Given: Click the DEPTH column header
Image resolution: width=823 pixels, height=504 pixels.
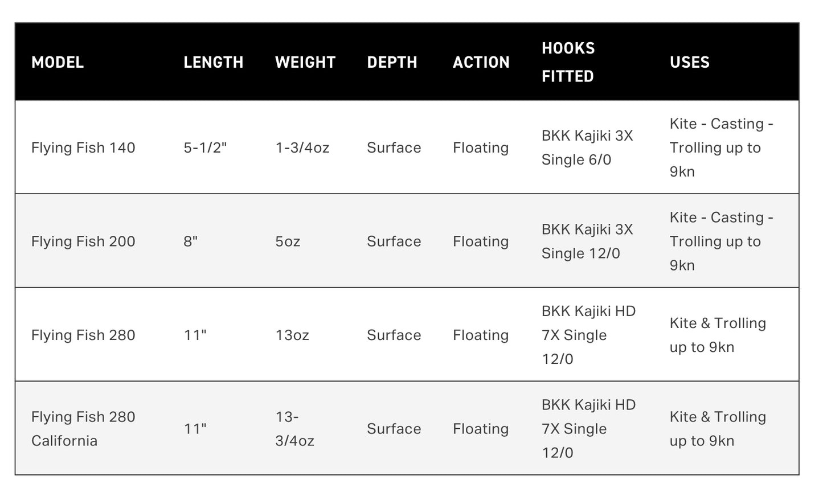Looking at the screenshot, I should pos(392,62).
